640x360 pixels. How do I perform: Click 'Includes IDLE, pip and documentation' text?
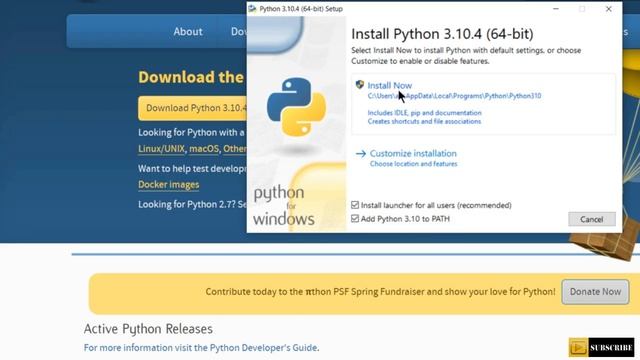pos(424,113)
